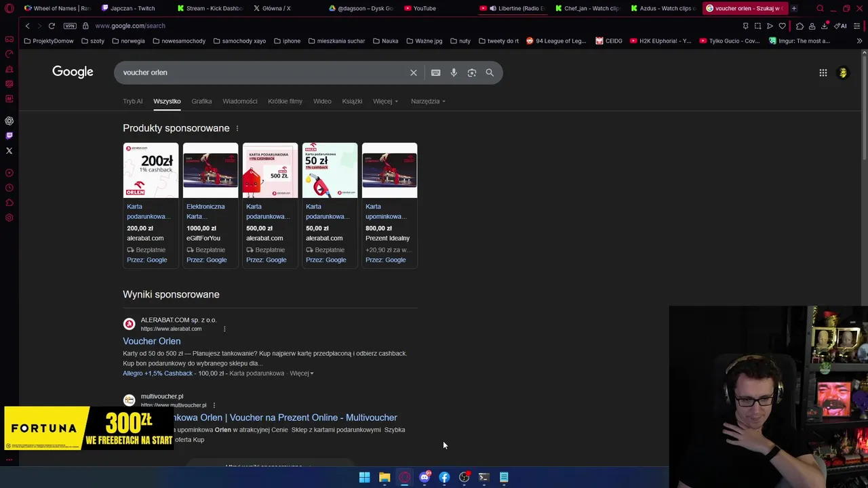Switch to Główna / X tab

pyautogui.click(x=273, y=8)
